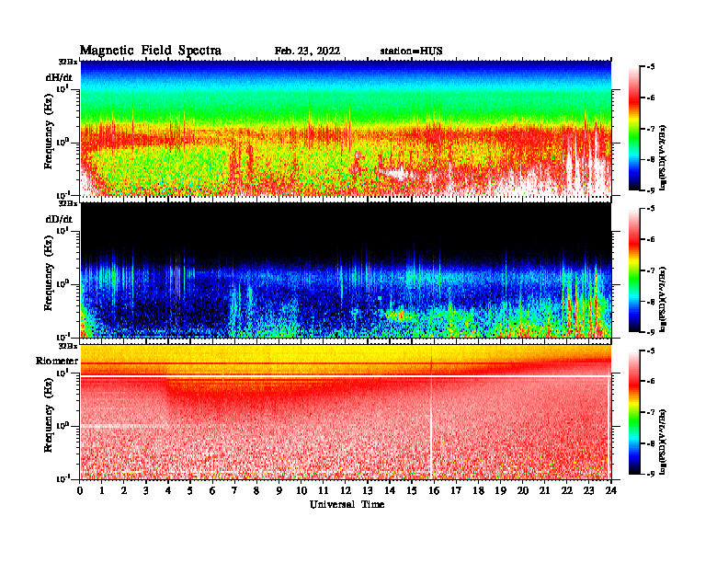Click hour "23" on the Universal Time axis
Screen dimensions: 728x563
pos(589,491)
